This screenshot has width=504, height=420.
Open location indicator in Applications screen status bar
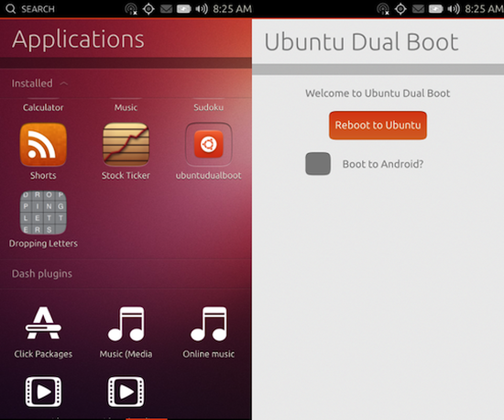pyautogui.click(x=148, y=9)
